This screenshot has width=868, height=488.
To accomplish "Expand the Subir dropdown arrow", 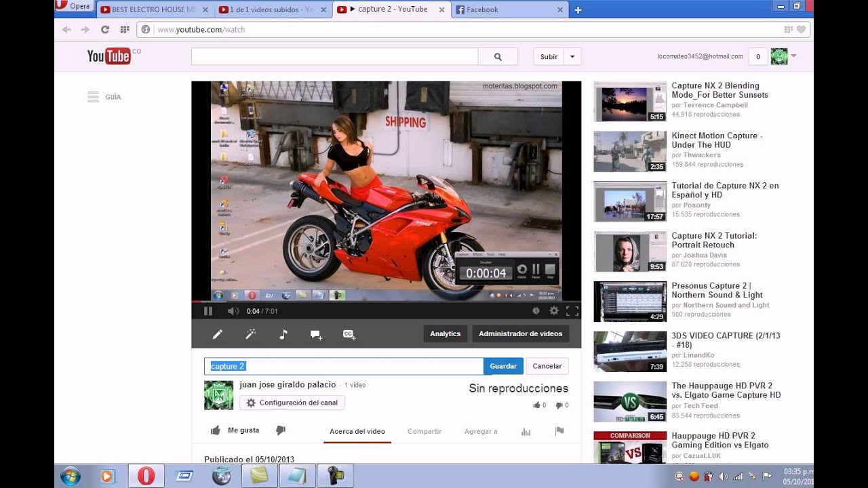I will (572, 57).
